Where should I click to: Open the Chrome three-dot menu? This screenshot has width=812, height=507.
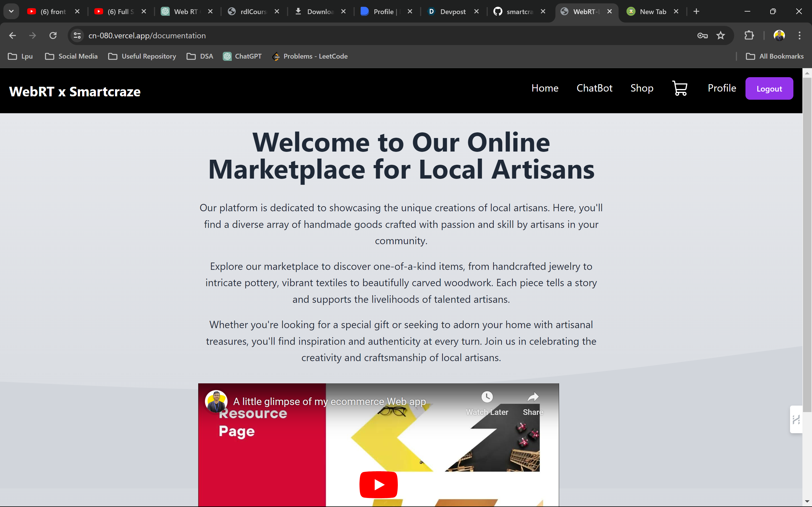[x=799, y=35]
